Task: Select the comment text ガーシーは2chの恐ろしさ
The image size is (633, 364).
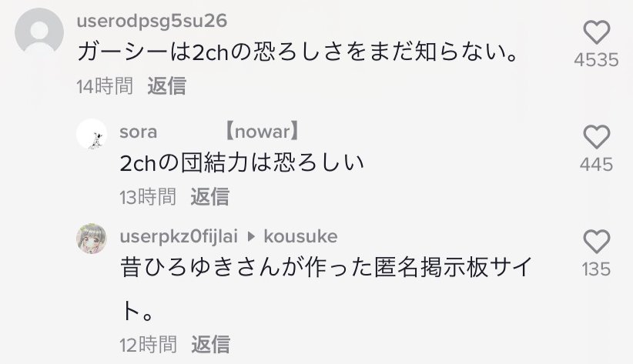Action: click(210, 53)
